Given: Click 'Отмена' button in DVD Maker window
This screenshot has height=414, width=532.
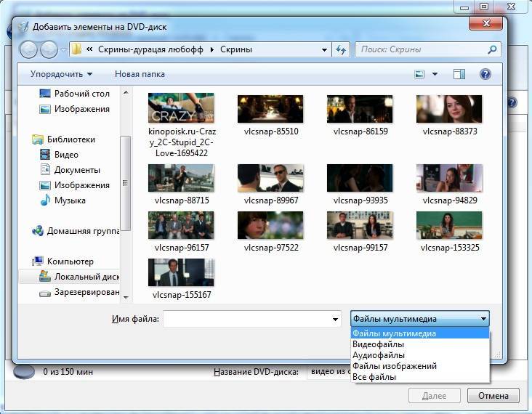Looking at the screenshot, I should pos(493,396).
